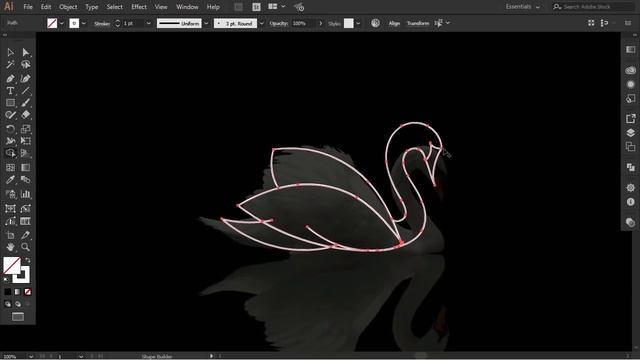Expand the left tools panel arrows
Viewport: 640px width, 360px height.
tap(5, 35)
